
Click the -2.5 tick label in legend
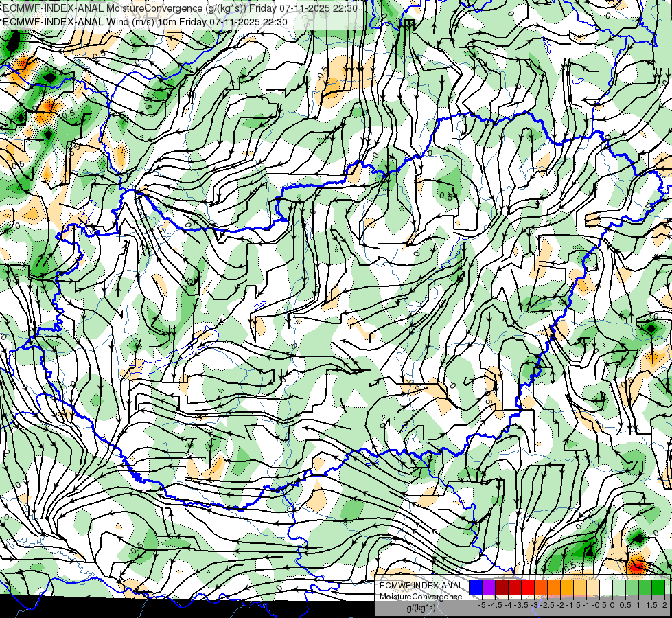(x=547, y=605)
